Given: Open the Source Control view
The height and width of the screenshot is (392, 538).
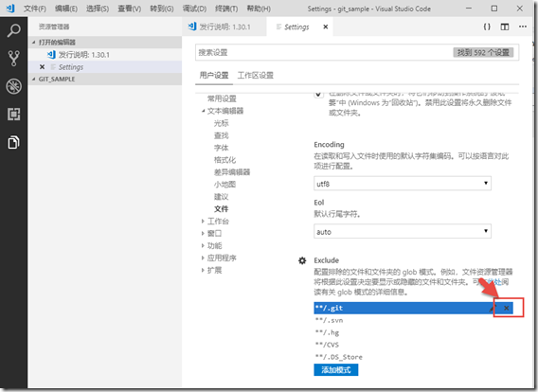Looking at the screenshot, I should click(x=13, y=59).
